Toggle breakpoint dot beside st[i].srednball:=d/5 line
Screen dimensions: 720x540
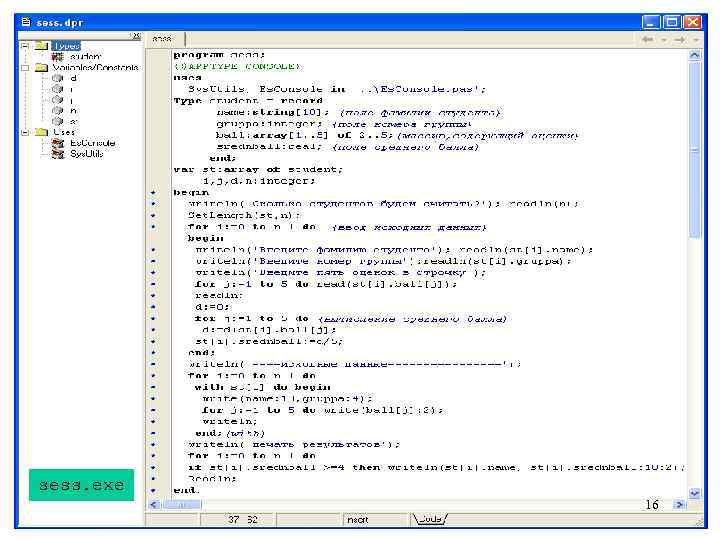click(153, 341)
